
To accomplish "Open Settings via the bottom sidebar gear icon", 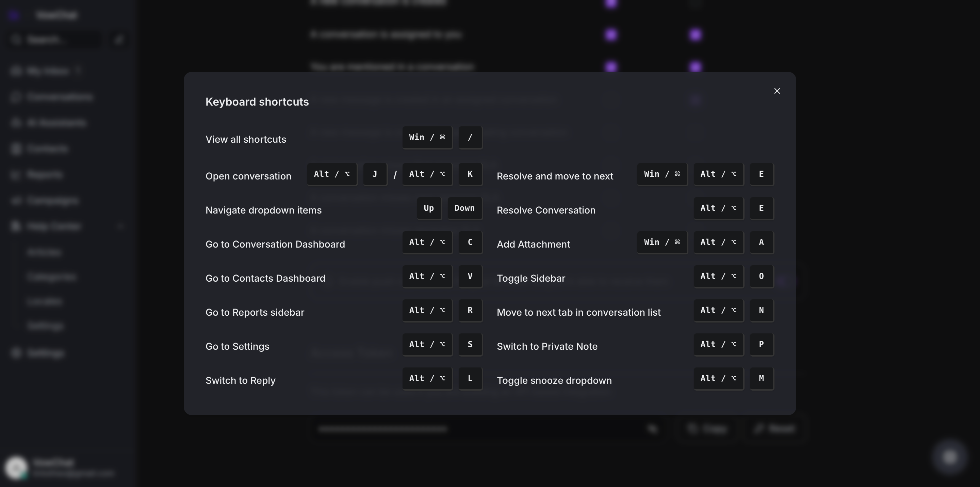I will coord(16,353).
